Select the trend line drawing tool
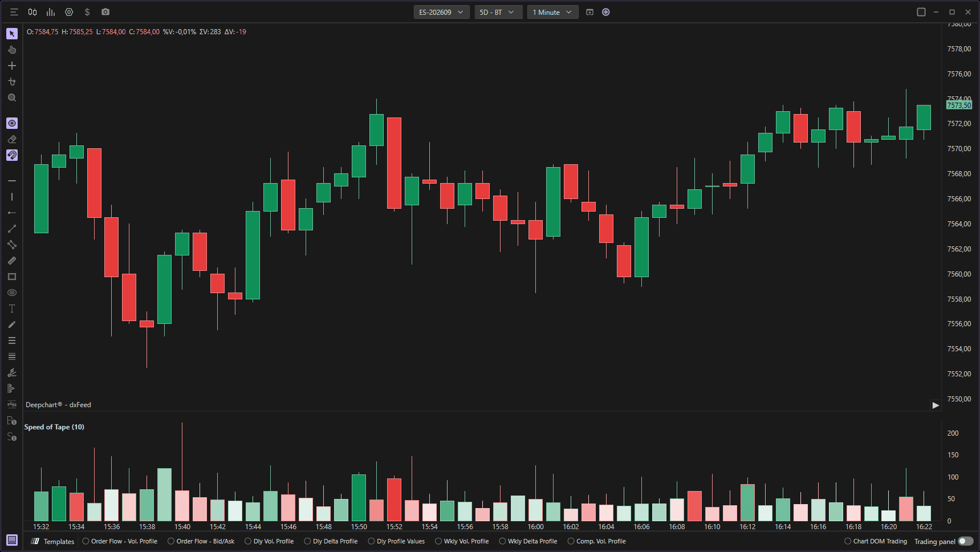This screenshot has width=980, height=552. (x=12, y=229)
